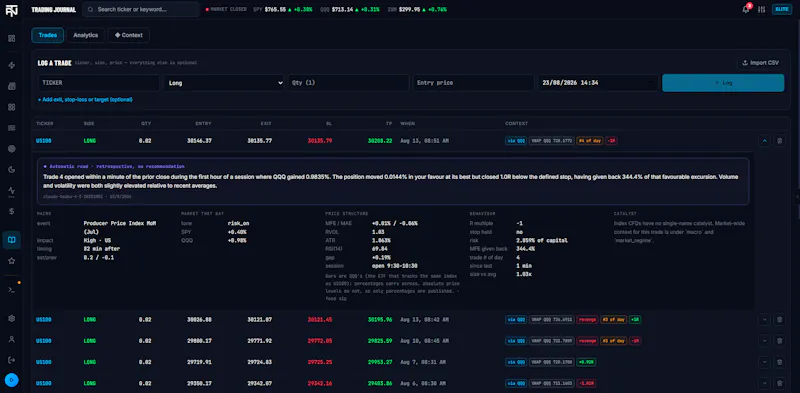The height and width of the screenshot is (393, 800).
Task: Open the dollar sign sidebar icon
Action: (x=11, y=211)
